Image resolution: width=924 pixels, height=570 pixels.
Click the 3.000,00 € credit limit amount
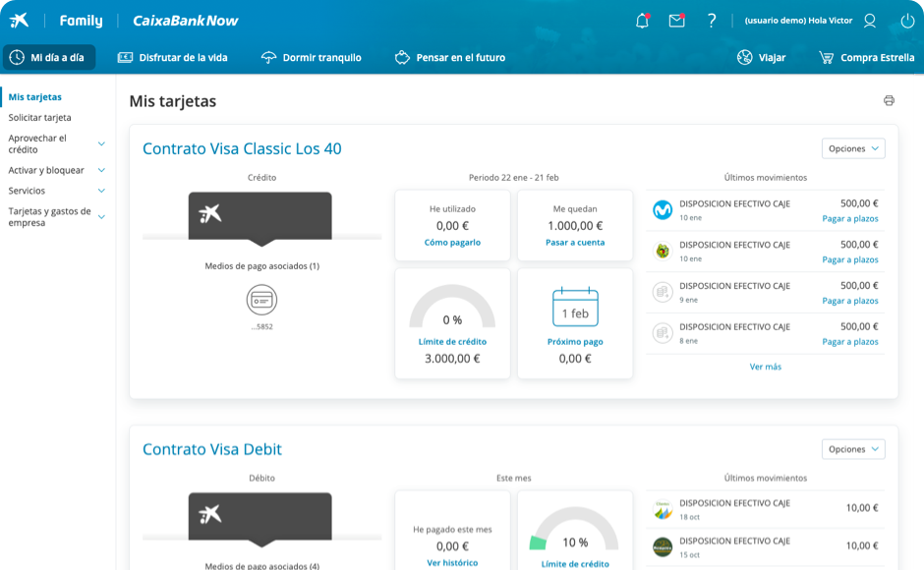click(452, 359)
